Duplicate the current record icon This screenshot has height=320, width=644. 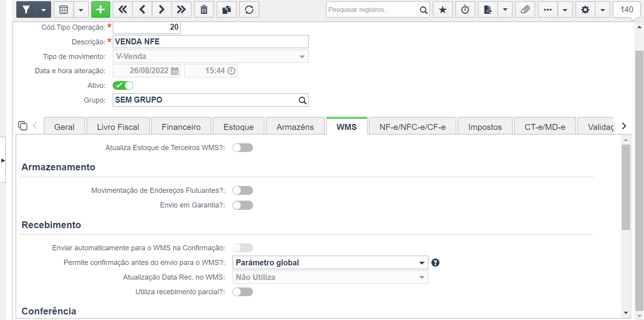pyautogui.click(x=226, y=10)
